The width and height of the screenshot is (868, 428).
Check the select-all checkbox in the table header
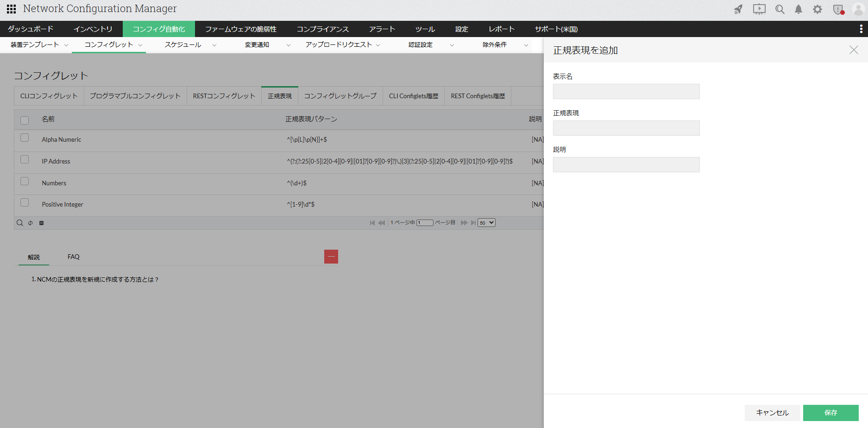pos(25,120)
